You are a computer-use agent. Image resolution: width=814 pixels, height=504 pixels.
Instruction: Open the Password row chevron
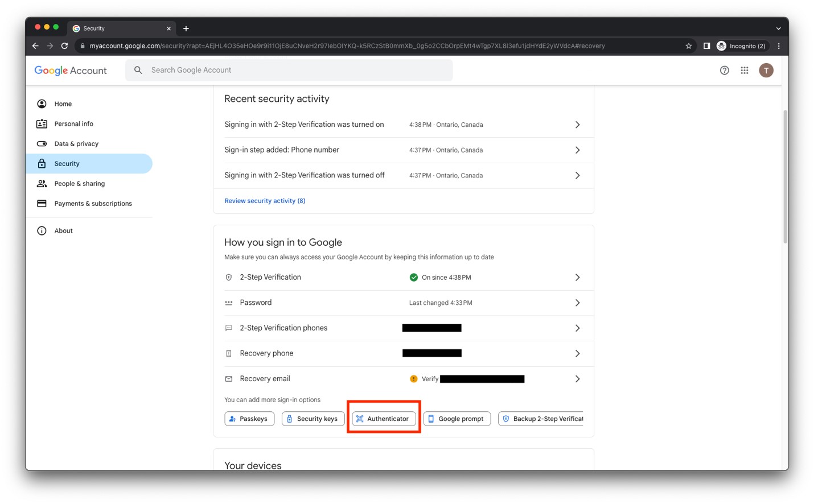(577, 303)
